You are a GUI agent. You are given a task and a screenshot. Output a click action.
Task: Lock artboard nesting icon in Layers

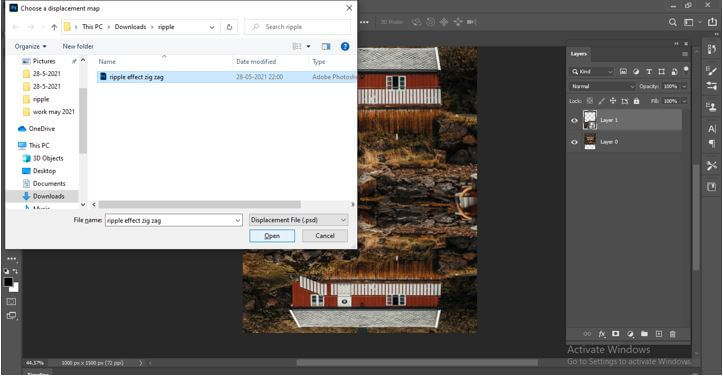coord(625,101)
